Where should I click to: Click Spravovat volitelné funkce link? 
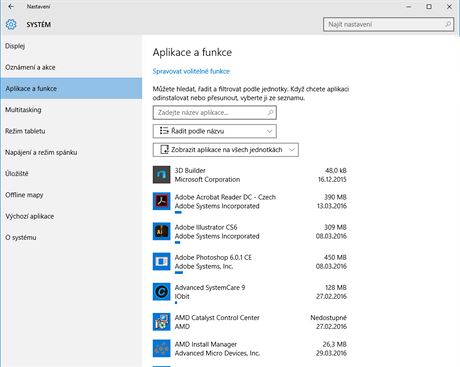[x=191, y=71]
